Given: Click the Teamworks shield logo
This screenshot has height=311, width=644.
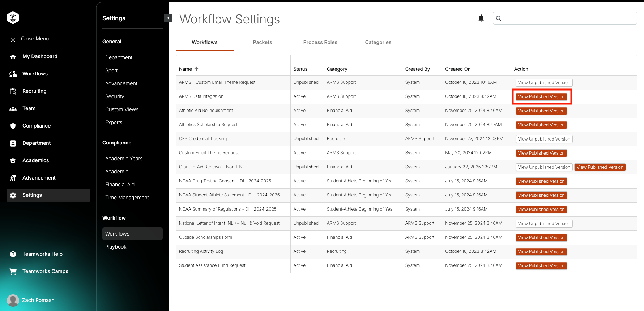Looking at the screenshot, I should [13, 18].
